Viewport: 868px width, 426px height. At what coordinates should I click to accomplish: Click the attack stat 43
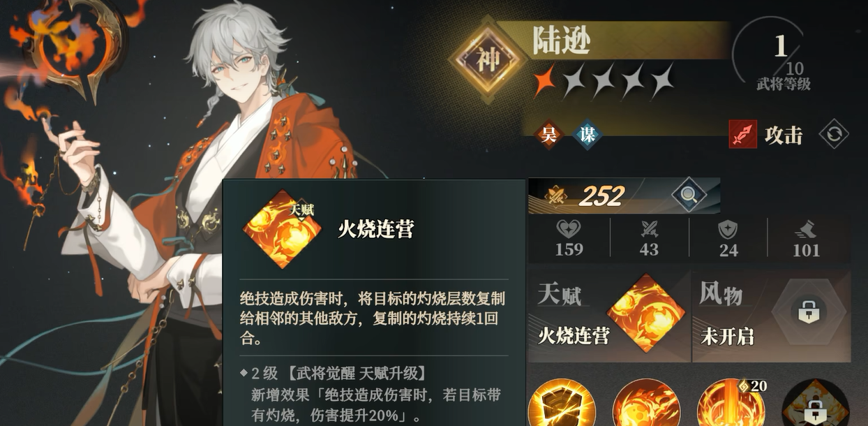coord(649,238)
